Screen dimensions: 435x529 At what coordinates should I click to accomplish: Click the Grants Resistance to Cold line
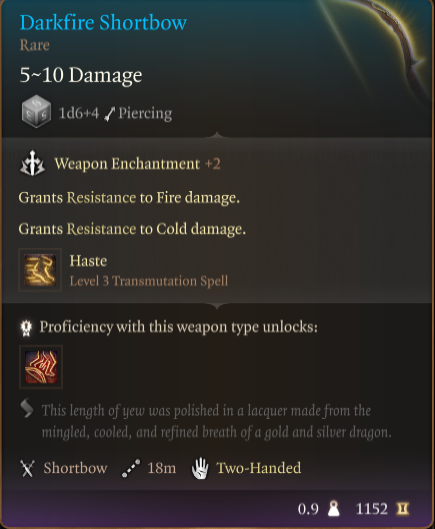tap(132, 229)
